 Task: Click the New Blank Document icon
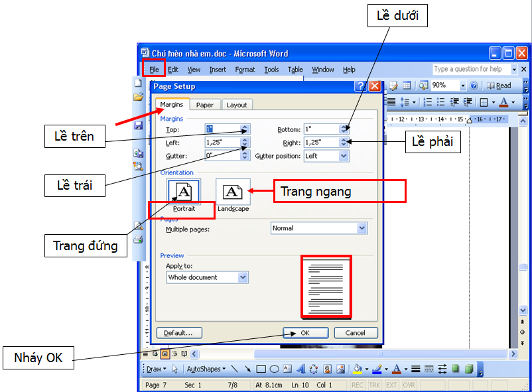[138, 83]
